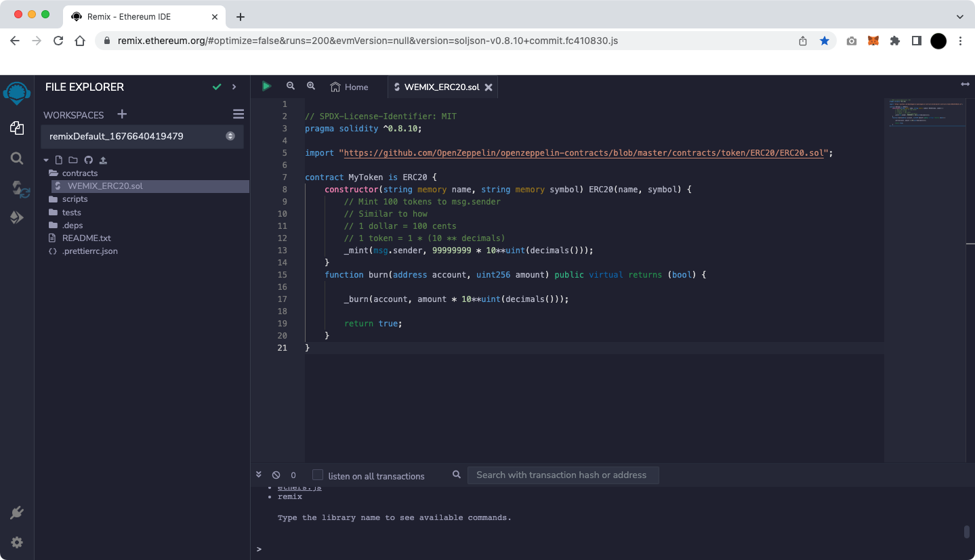Open Remix settings gear icon
Viewport: 975px width, 560px height.
coord(17,542)
